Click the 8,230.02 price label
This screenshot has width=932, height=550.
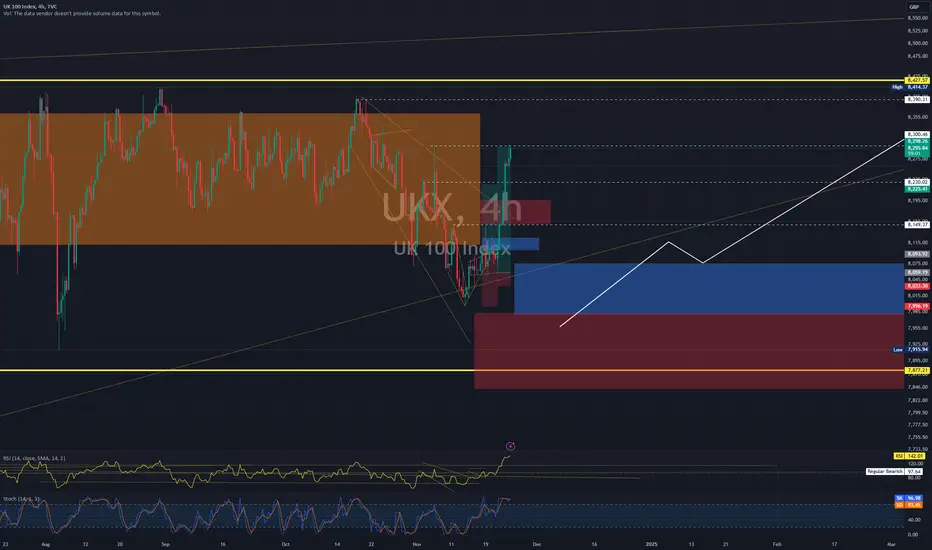coord(917,183)
